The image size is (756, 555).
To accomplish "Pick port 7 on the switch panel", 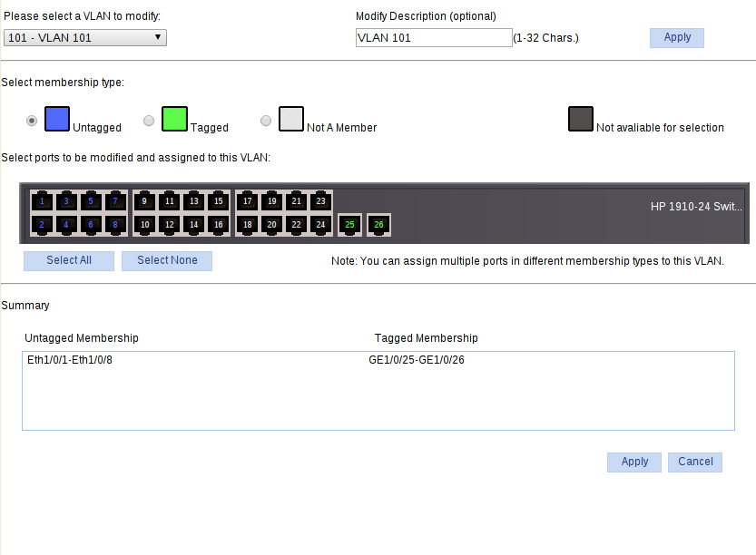I will pos(115,201).
